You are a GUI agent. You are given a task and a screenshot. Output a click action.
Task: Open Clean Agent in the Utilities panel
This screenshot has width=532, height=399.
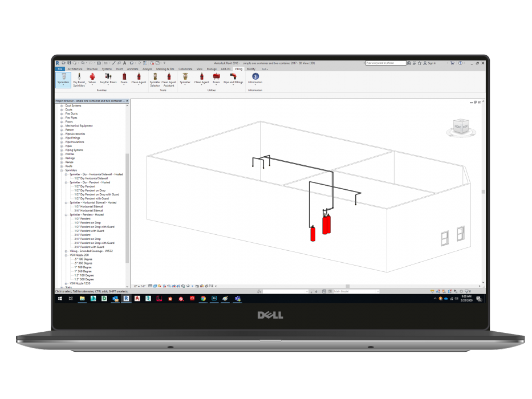point(201,79)
